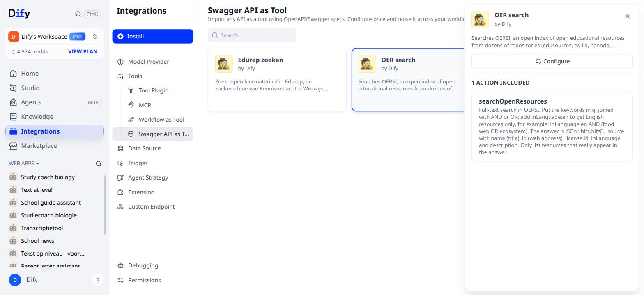This screenshot has height=295, width=644.
Task: Open Tekst op niveau app
Action: (x=54, y=254)
